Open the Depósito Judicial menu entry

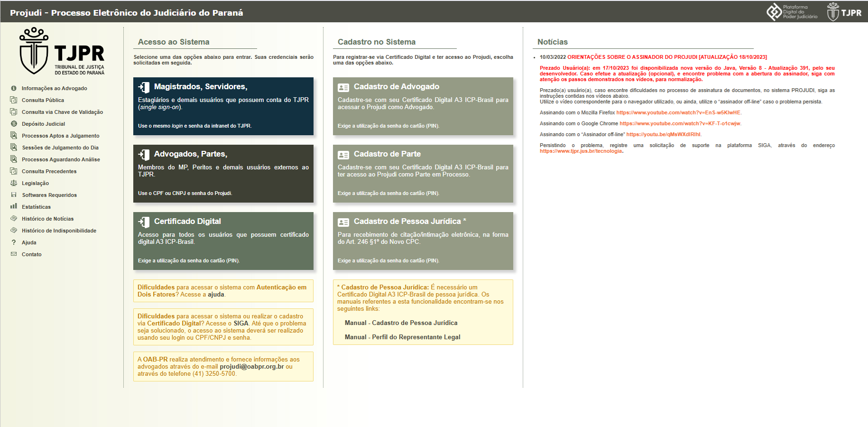click(43, 124)
